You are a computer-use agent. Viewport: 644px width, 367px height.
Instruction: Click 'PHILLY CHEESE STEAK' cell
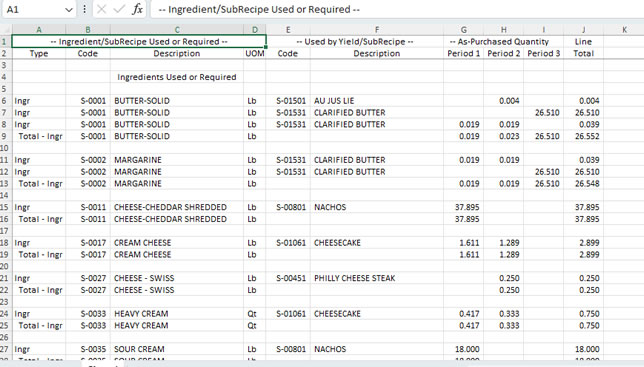pos(377,278)
